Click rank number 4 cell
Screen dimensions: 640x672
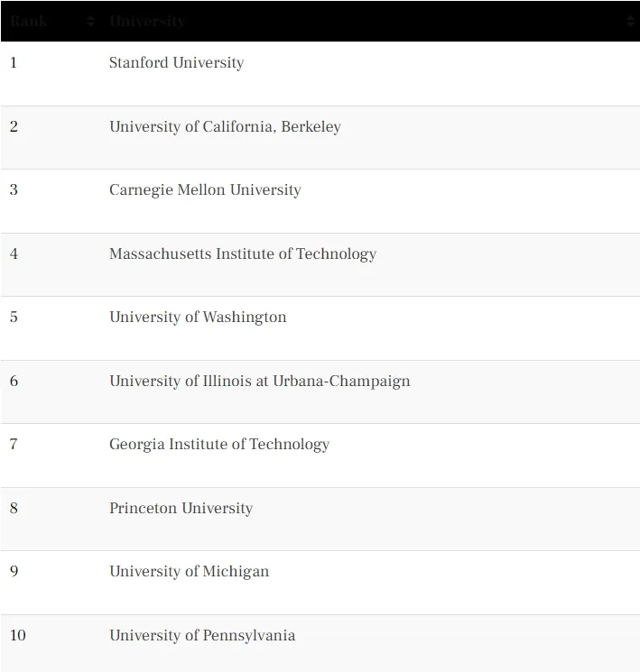[x=14, y=253]
